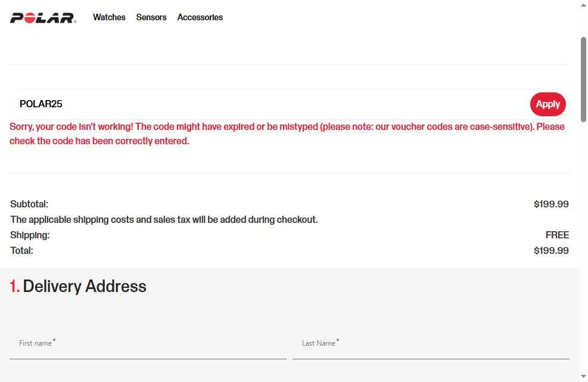Image resolution: width=588 pixels, height=382 pixels.
Task: Click the vertical scrollbar thumb
Action: click(583, 79)
